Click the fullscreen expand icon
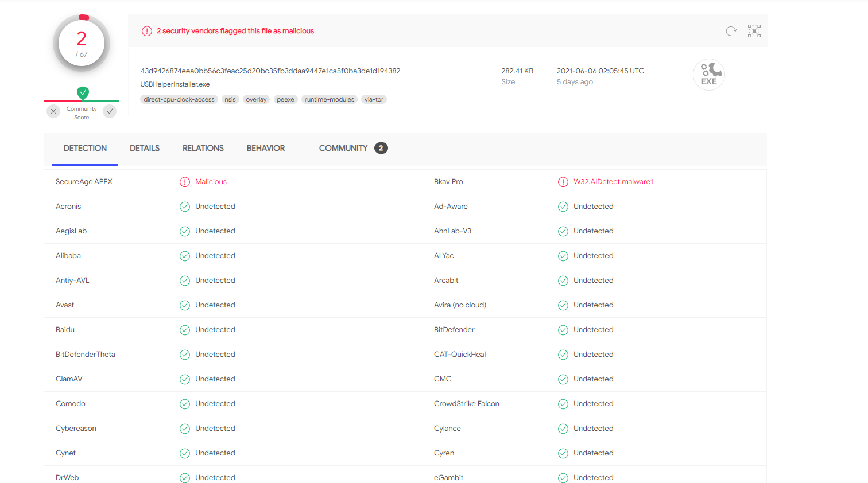The image size is (868, 483). pos(754,30)
